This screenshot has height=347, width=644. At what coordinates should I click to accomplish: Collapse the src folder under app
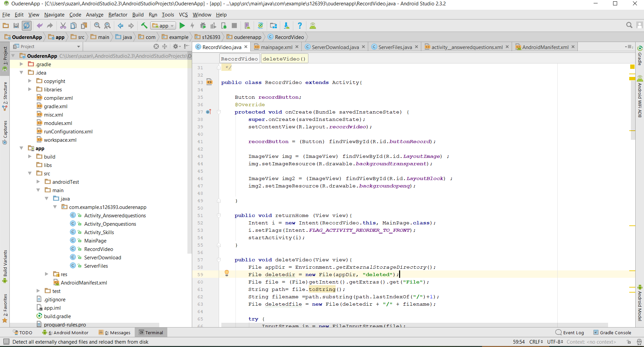[30, 173]
